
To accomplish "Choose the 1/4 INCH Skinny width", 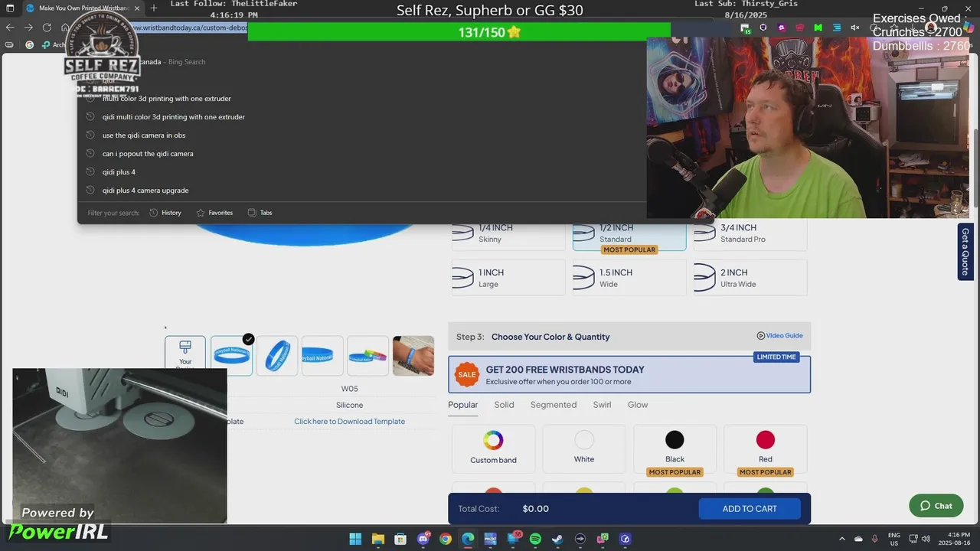I will click(x=508, y=233).
